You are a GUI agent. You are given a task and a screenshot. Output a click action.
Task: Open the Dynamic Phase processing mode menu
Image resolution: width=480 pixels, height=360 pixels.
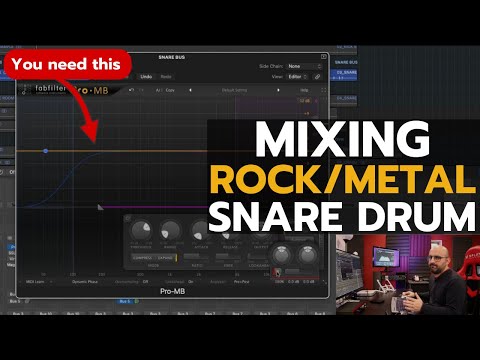click(85, 282)
